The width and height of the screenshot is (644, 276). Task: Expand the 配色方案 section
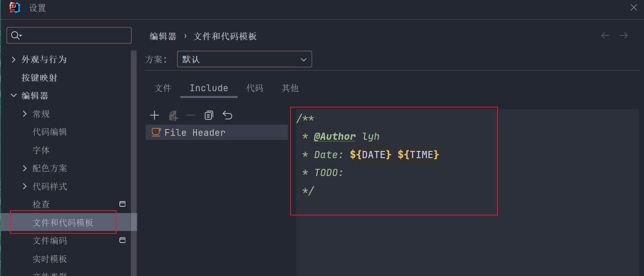click(25, 168)
